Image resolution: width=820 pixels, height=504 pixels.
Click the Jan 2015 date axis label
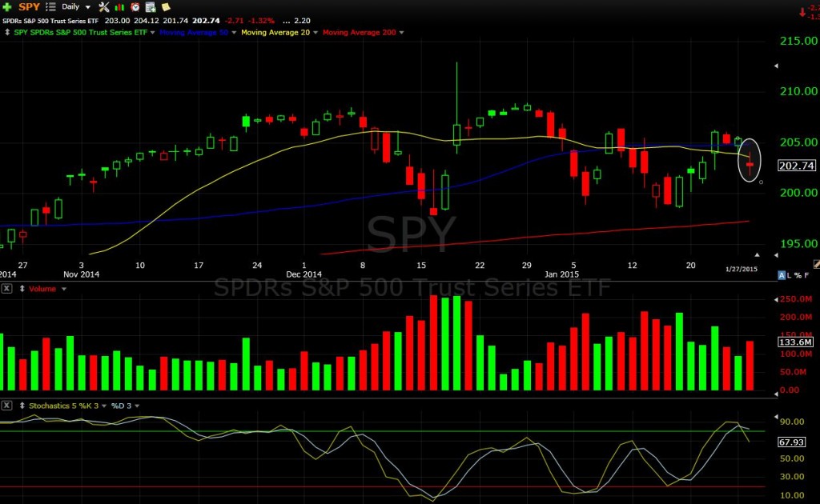(x=561, y=274)
